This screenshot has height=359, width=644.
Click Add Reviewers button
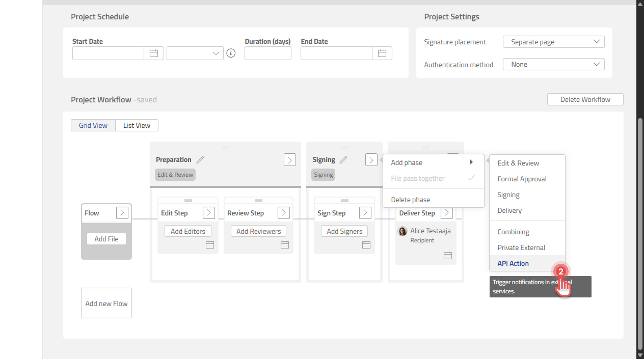coord(258,231)
